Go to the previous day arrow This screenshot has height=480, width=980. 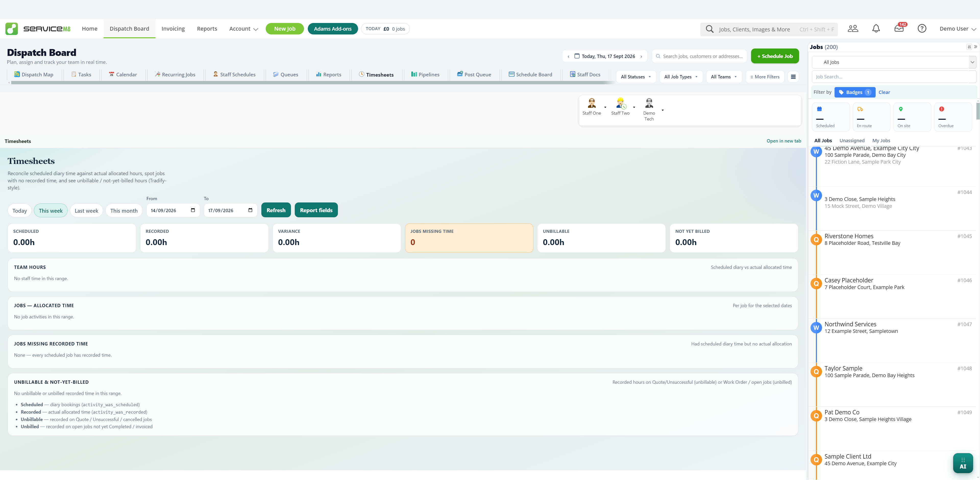pyautogui.click(x=568, y=56)
